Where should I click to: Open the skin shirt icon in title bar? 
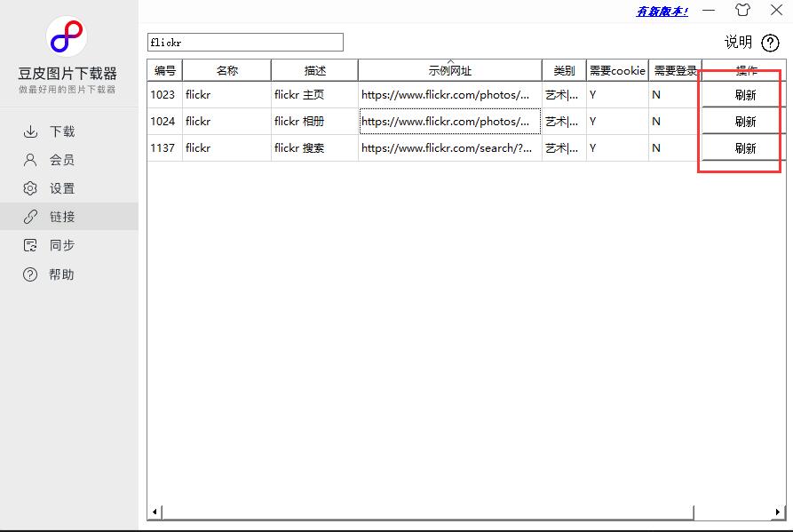click(742, 10)
